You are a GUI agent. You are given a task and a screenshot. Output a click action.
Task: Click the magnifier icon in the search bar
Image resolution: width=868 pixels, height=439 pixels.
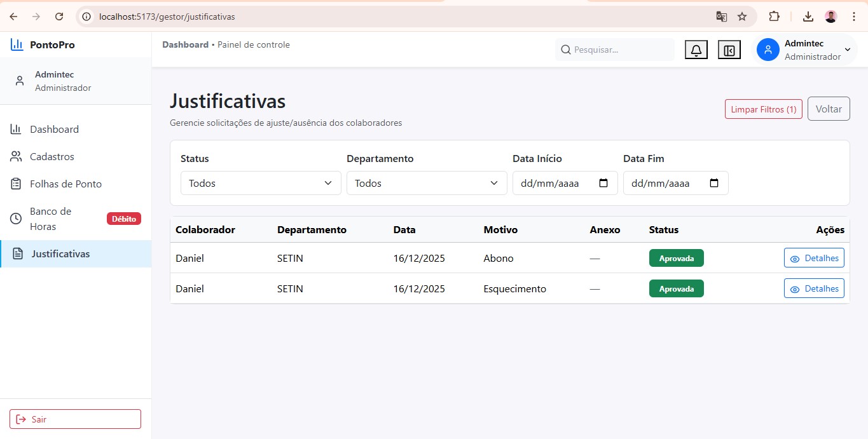point(566,50)
